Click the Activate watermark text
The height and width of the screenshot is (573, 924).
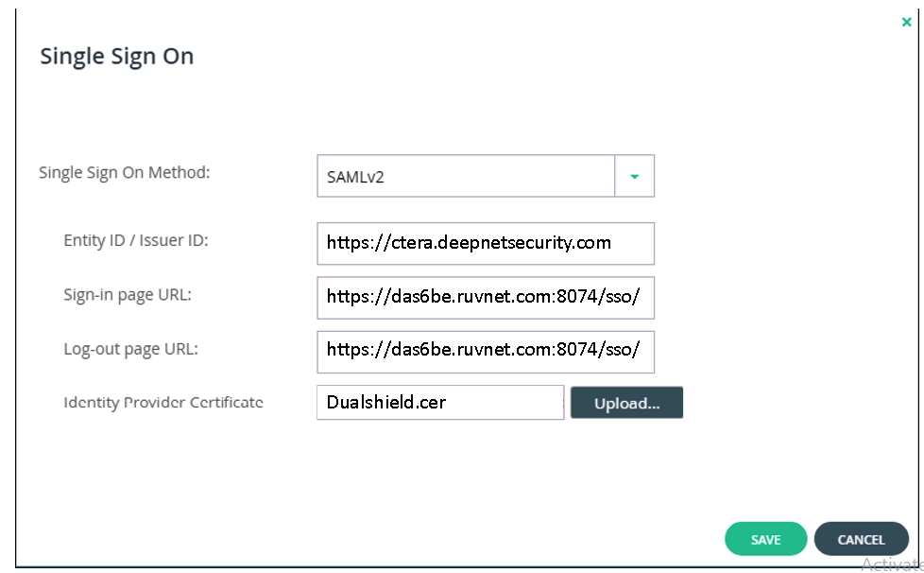pos(891,564)
